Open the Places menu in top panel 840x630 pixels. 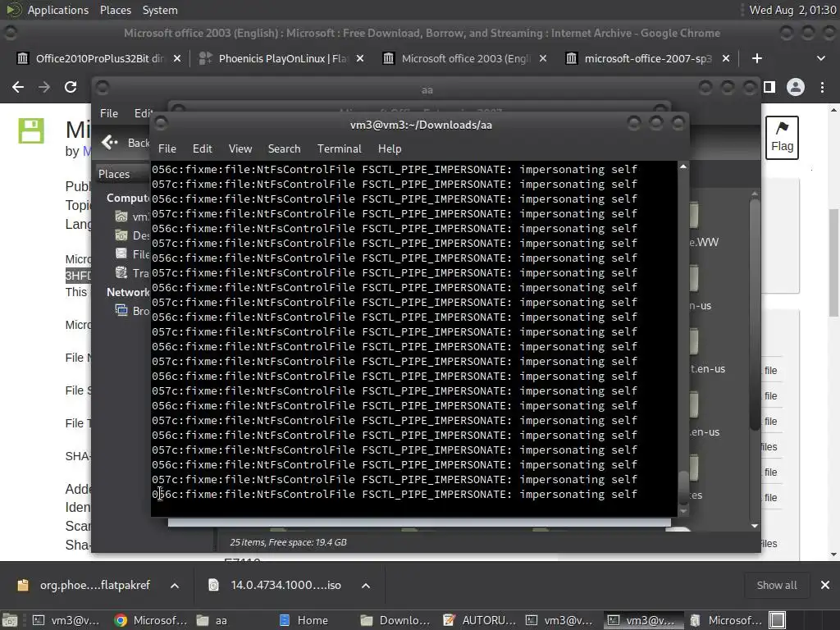pos(115,10)
